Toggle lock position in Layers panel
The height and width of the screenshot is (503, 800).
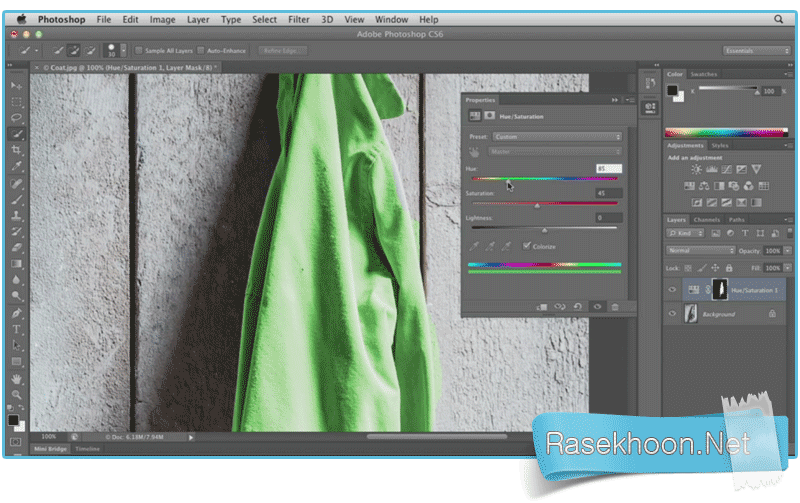pyautogui.click(x=715, y=268)
